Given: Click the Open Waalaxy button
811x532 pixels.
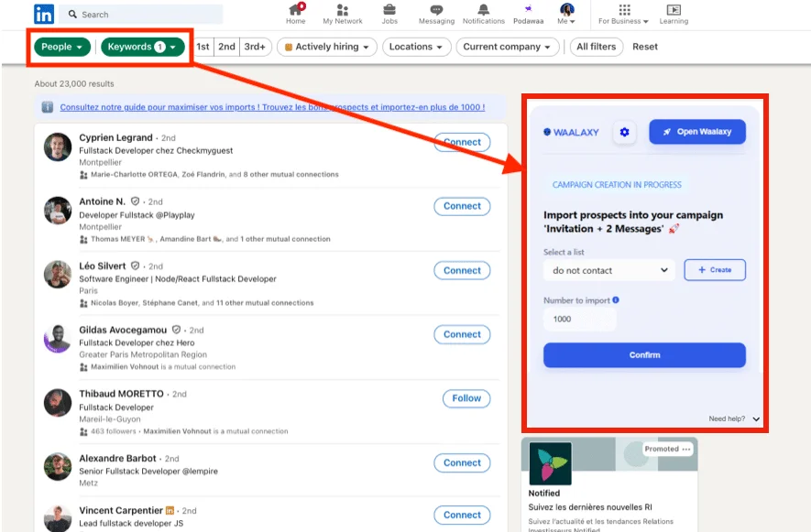Looking at the screenshot, I should [697, 132].
